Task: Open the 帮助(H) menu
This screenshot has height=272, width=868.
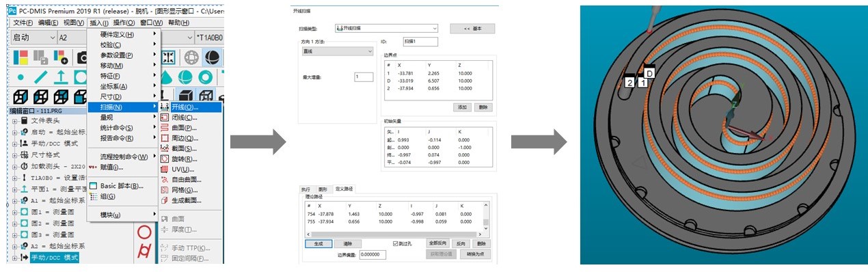Action: pos(178,23)
